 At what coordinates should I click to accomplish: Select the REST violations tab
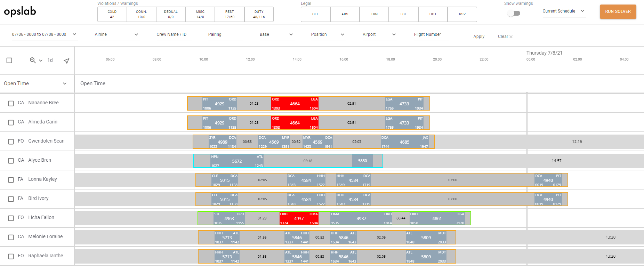[230, 14]
